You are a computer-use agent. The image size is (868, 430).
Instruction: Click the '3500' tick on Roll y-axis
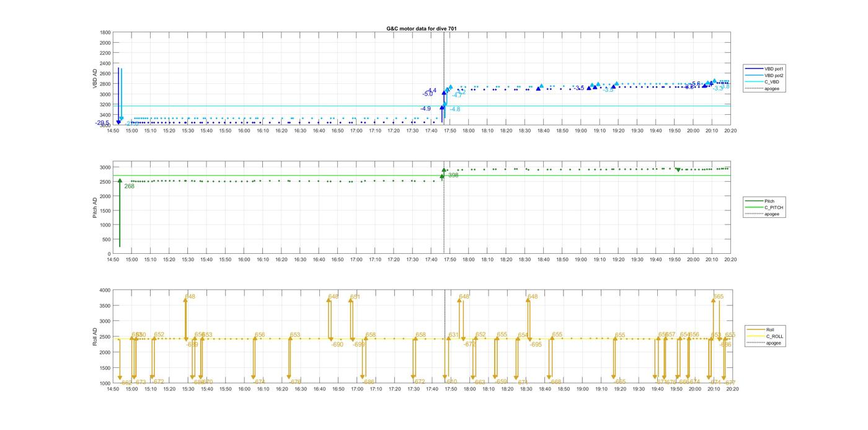click(x=105, y=305)
